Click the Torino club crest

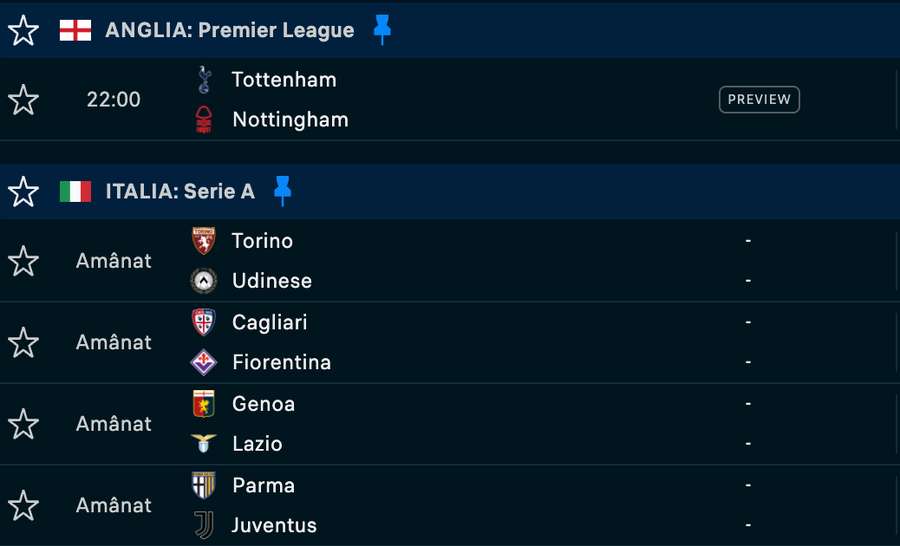pos(204,241)
